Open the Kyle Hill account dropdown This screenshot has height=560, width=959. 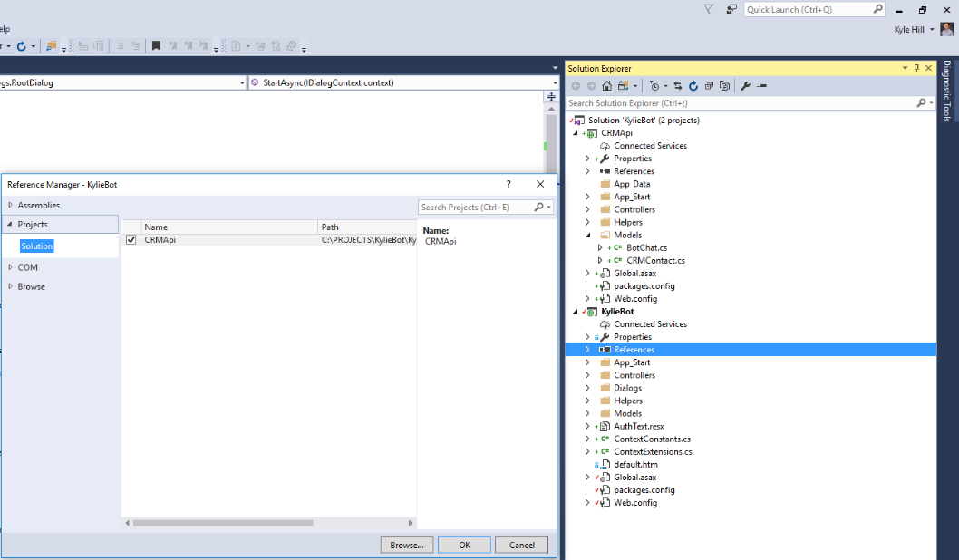tap(932, 29)
